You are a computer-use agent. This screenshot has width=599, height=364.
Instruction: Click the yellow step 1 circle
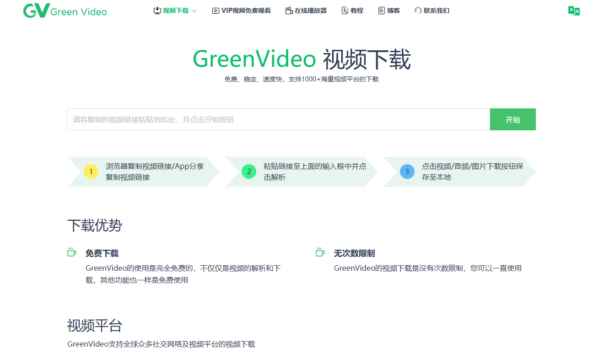coord(91,171)
